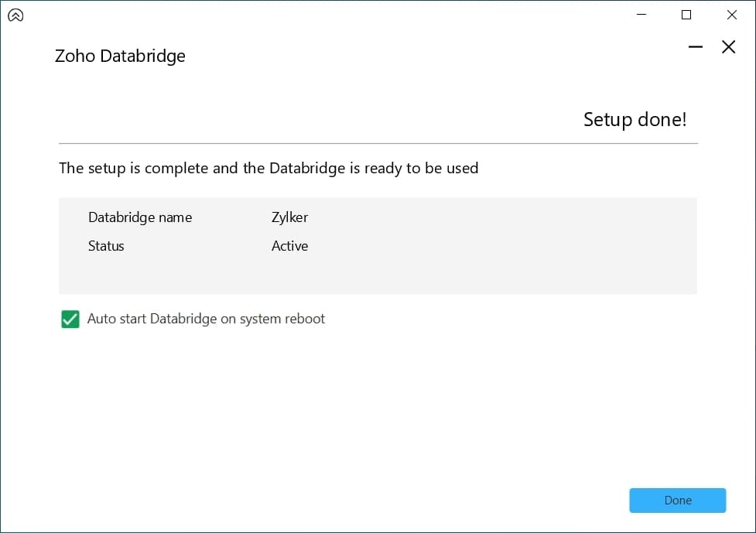Click the Zoho Databridge app icon in title bar

point(15,15)
